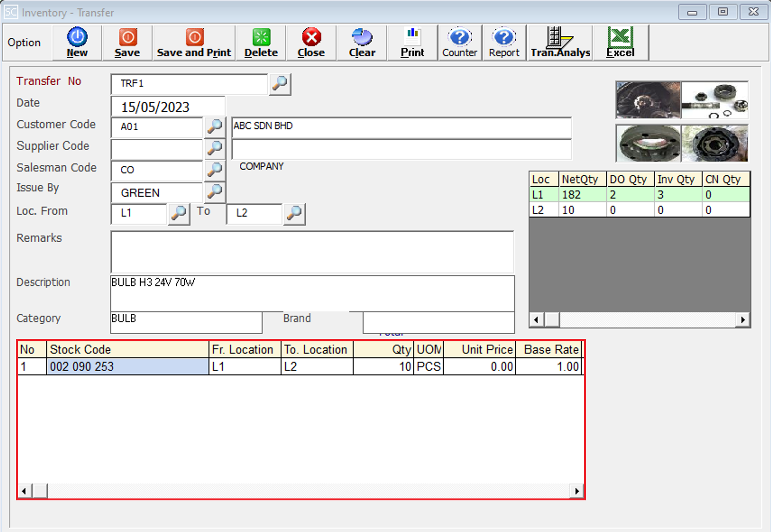The width and height of the screenshot is (771, 532).
Task: Choose Save and Print
Action: pos(194,42)
